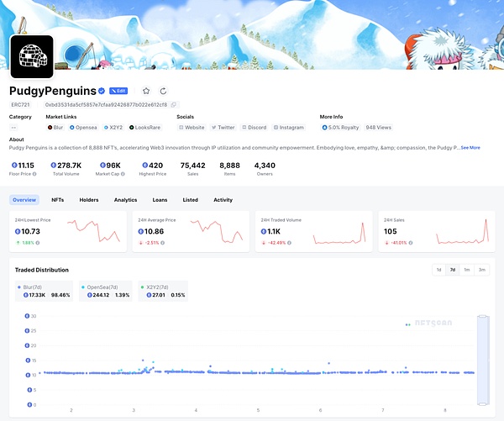Click the PudgyPenguins igloo avatar
Viewport: 504px width, 421px height.
tap(32, 57)
